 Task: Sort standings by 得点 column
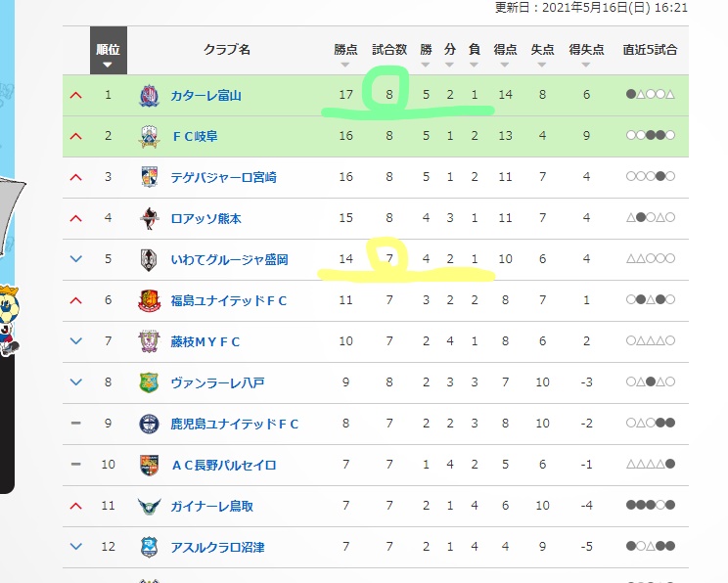point(505,54)
